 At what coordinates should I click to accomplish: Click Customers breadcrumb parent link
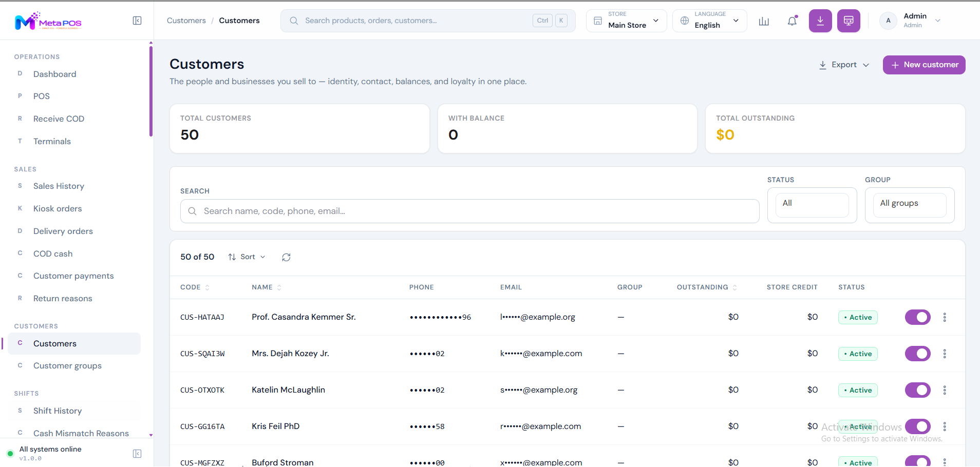(x=186, y=21)
